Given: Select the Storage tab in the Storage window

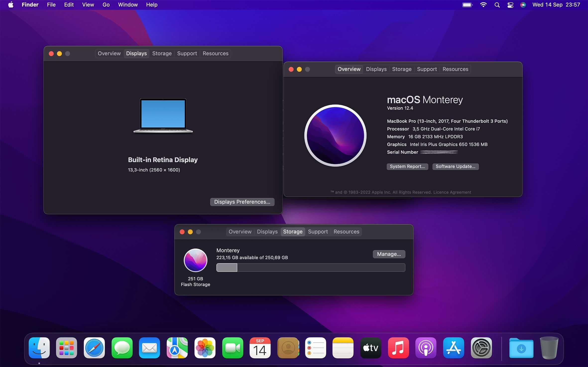Looking at the screenshot, I should (293, 232).
